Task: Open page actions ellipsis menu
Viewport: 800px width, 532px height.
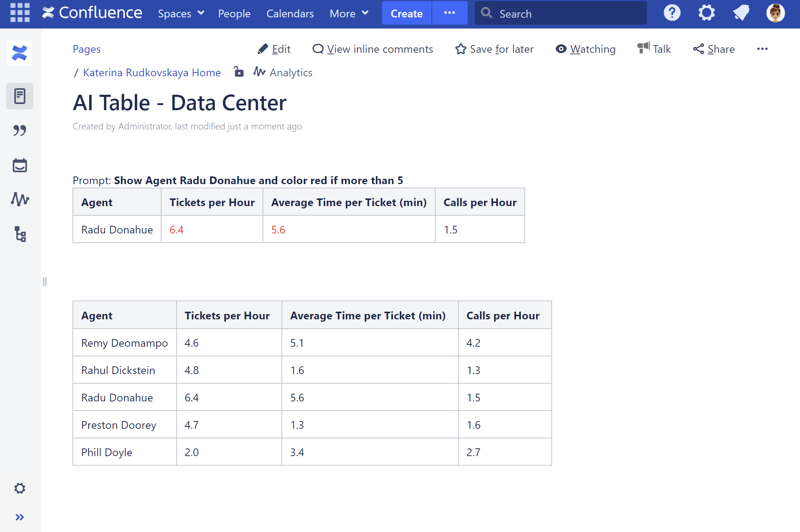Action: pos(762,49)
